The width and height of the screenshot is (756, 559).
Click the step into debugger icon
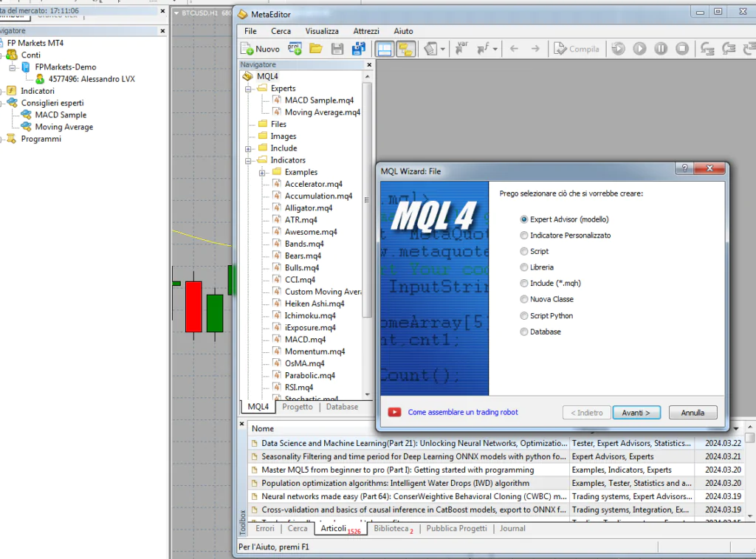tap(707, 49)
